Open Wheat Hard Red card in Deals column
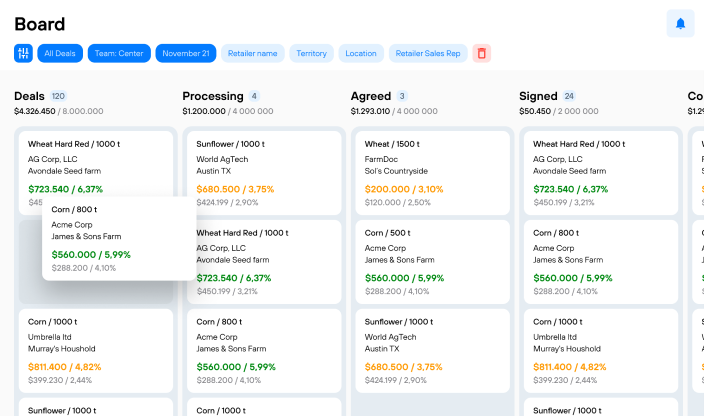The height and width of the screenshot is (416, 704). click(96, 163)
